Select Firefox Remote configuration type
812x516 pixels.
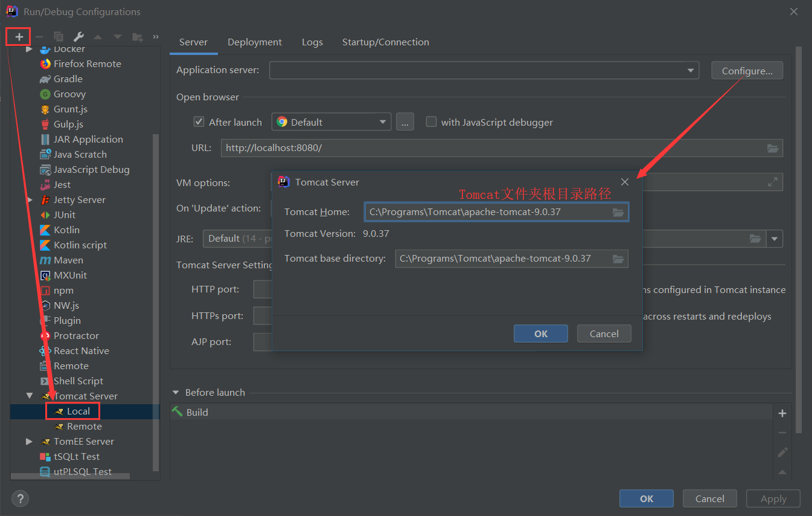click(87, 63)
